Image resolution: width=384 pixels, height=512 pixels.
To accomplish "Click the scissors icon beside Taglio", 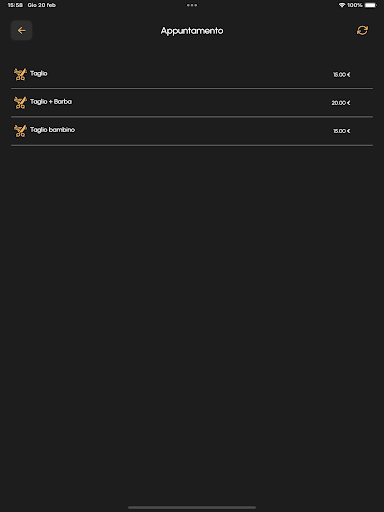I will pyautogui.click(x=20, y=74).
